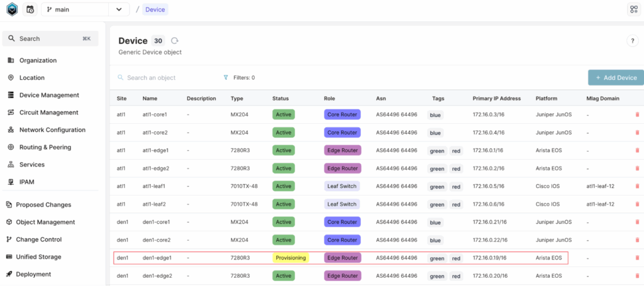The image size is (644, 286).
Task: Expand branch selector chevron arrow
Action: click(x=119, y=9)
